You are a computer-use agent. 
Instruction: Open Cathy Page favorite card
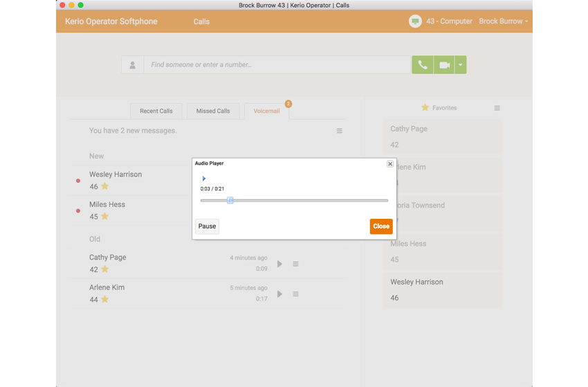tap(442, 137)
